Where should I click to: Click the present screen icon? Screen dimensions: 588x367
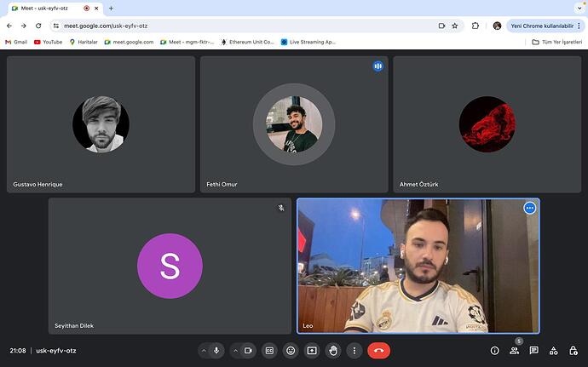[312, 351]
